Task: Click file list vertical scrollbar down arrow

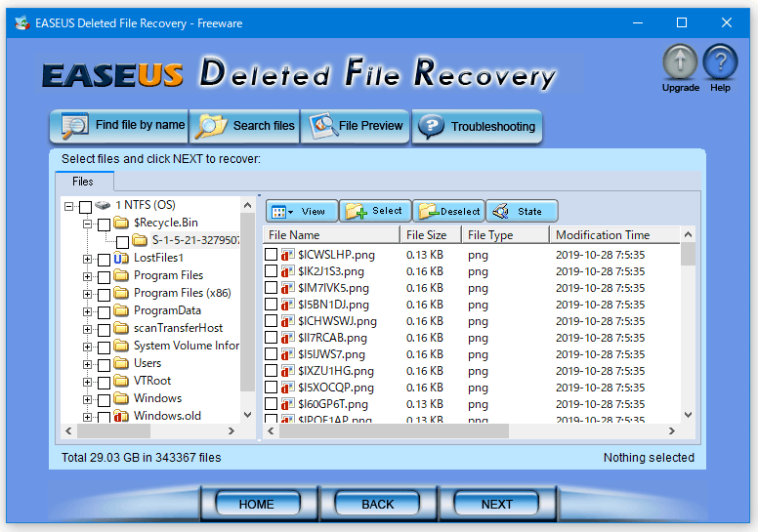Action: [x=689, y=415]
